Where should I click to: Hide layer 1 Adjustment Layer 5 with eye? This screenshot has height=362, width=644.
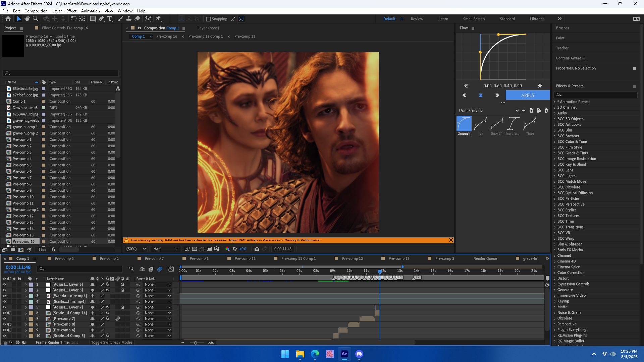coord(4,285)
